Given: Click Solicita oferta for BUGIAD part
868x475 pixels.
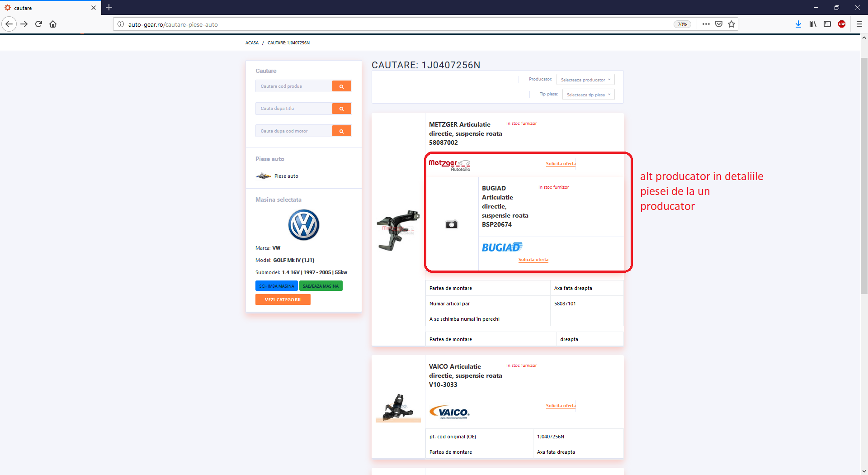Looking at the screenshot, I should [533, 260].
